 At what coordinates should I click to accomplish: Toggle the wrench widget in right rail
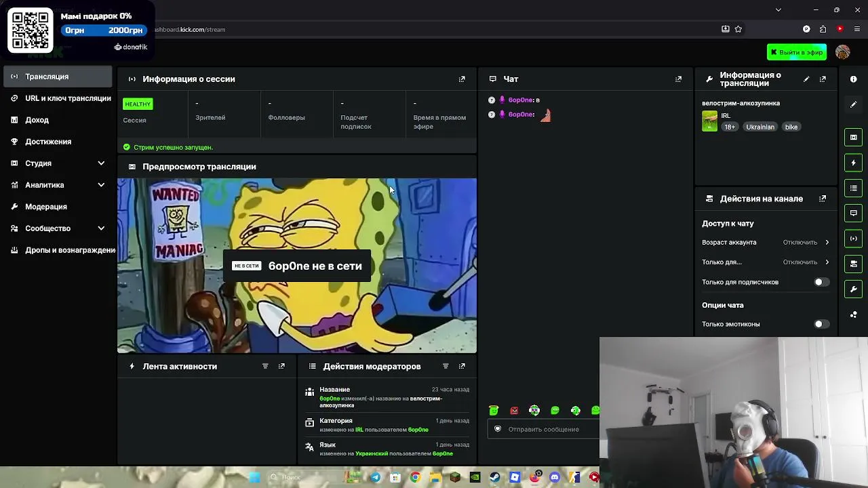[x=853, y=289]
